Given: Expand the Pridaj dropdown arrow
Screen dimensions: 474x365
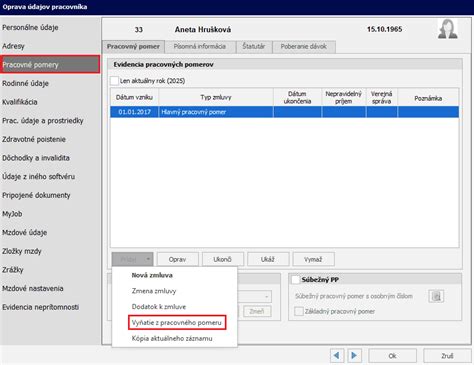Looking at the screenshot, I should pos(148,259).
